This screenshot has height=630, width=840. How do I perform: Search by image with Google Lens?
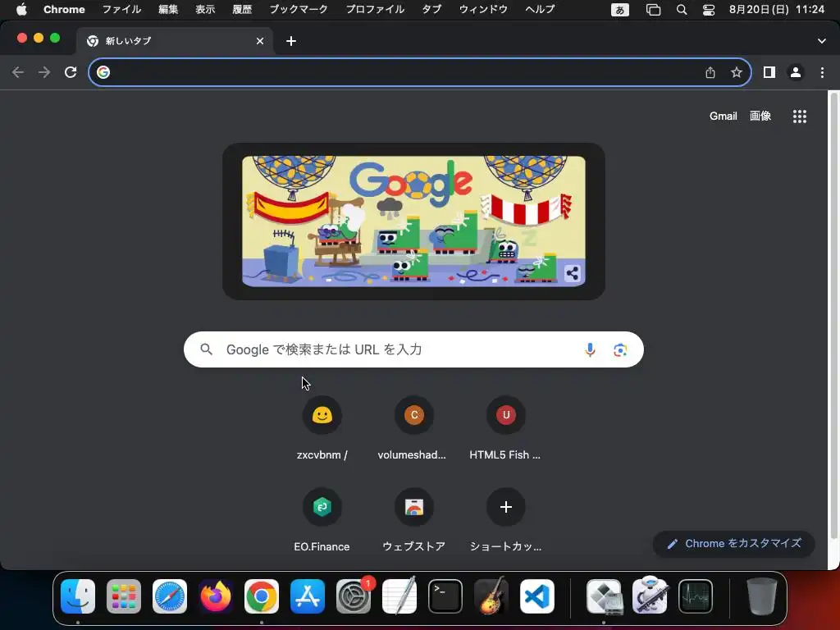(x=620, y=349)
